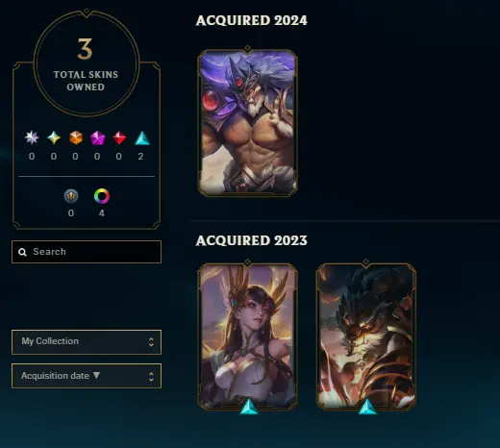This screenshot has height=448, width=500.
Task: Click the cyan triangle rarity icon
Action: 142,138
